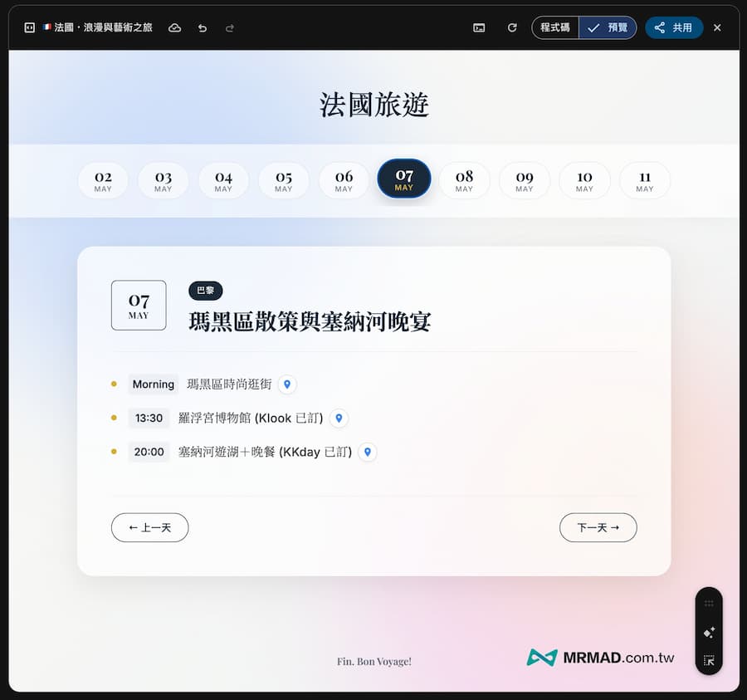The width and height of the screenshot is (747, 700).
Task: Click the MRMAD.com.tw logo link
Action: coord(600,657)
